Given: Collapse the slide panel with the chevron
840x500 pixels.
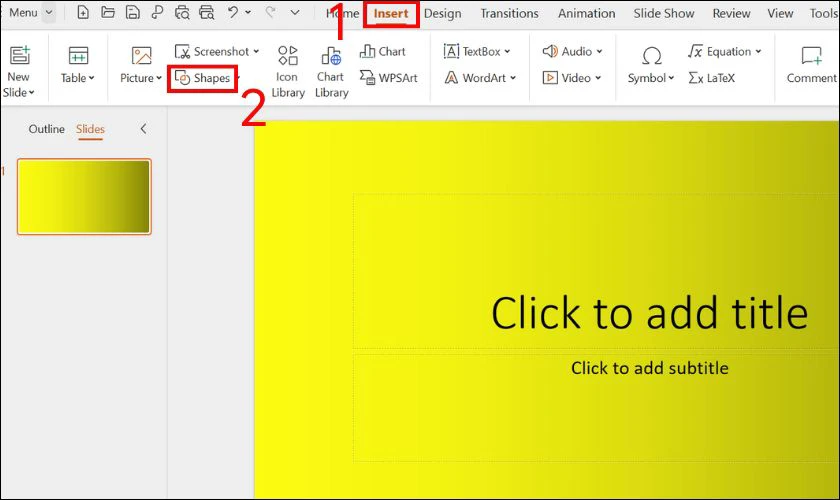Looking at the screenshot, I should (143, 129).
